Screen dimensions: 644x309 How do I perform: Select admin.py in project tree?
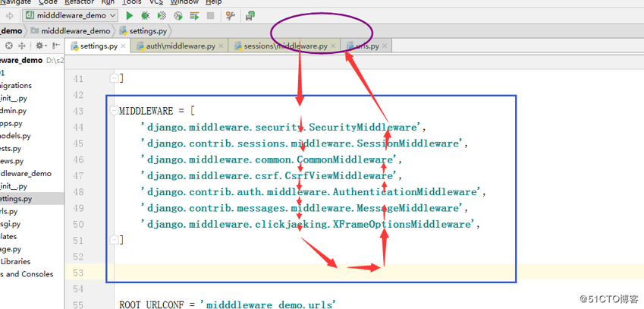click(13, 111)
